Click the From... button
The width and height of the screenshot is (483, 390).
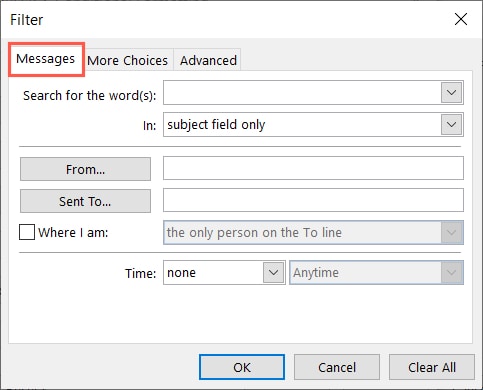(x=85, y=169)
